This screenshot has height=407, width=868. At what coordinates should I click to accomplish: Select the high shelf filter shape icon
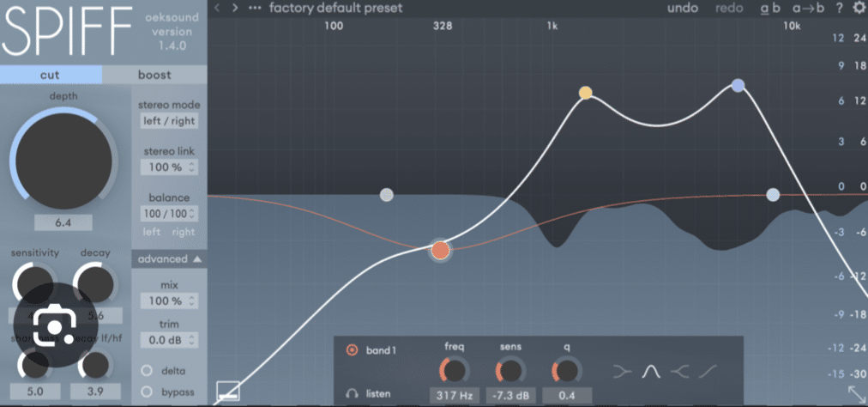point(680,372)
